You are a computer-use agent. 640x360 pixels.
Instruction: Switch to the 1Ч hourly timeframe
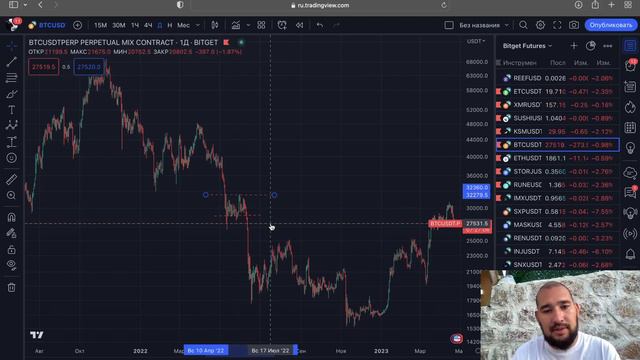135,25
